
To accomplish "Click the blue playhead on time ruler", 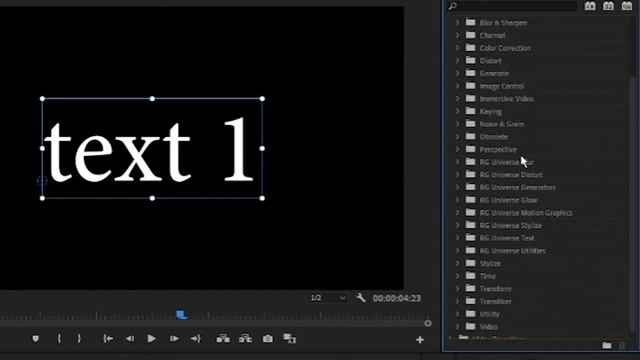I will coord(182,315).
